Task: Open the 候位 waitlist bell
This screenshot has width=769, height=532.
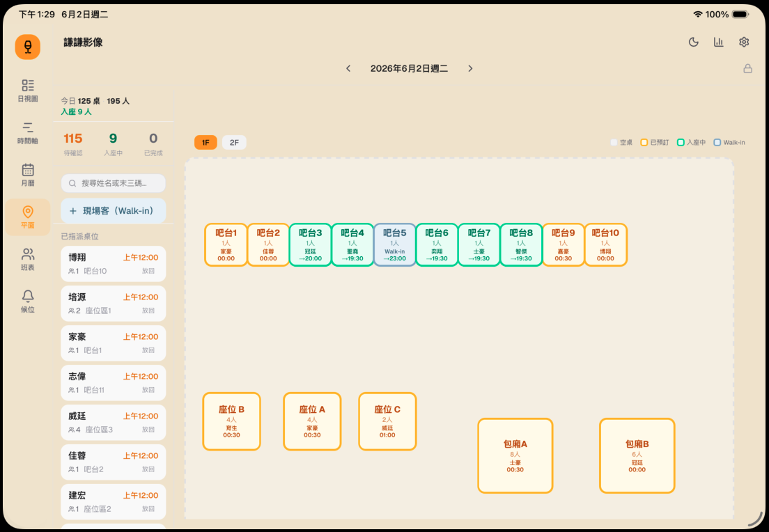Action: (28, 302)
